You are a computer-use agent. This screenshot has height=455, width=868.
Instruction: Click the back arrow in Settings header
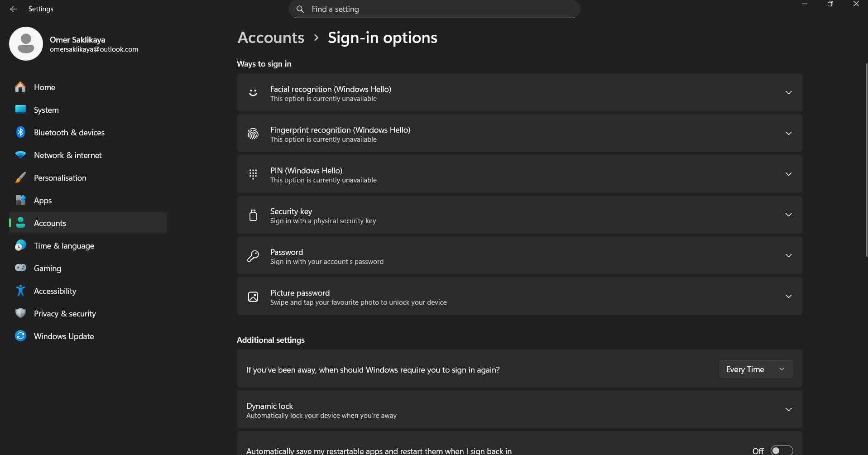coord(13,9)
